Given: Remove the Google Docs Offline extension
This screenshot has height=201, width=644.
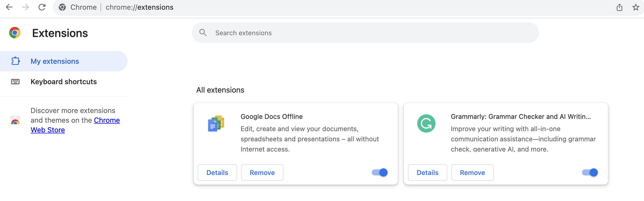Looking at the screenshot, I should pyautogui.click(x=262, y=173).
